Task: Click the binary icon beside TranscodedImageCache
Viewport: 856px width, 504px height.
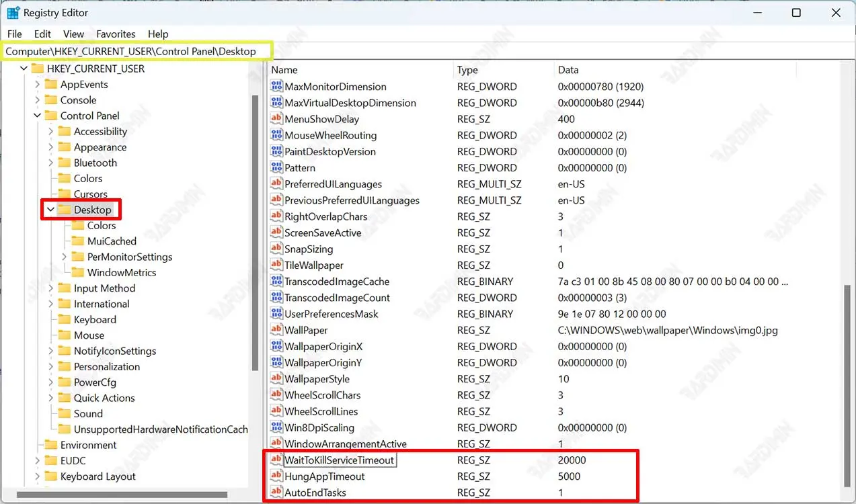Action: (x=276, y=282)
